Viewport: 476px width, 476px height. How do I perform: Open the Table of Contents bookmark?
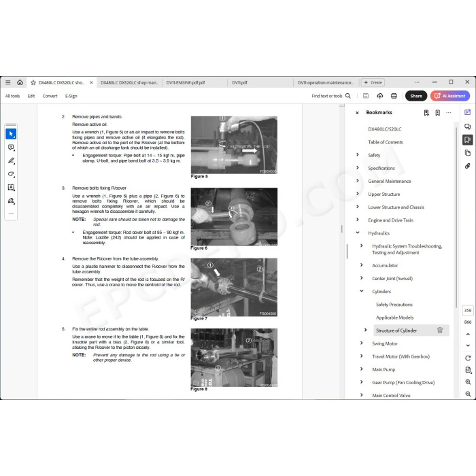[386, 142]
